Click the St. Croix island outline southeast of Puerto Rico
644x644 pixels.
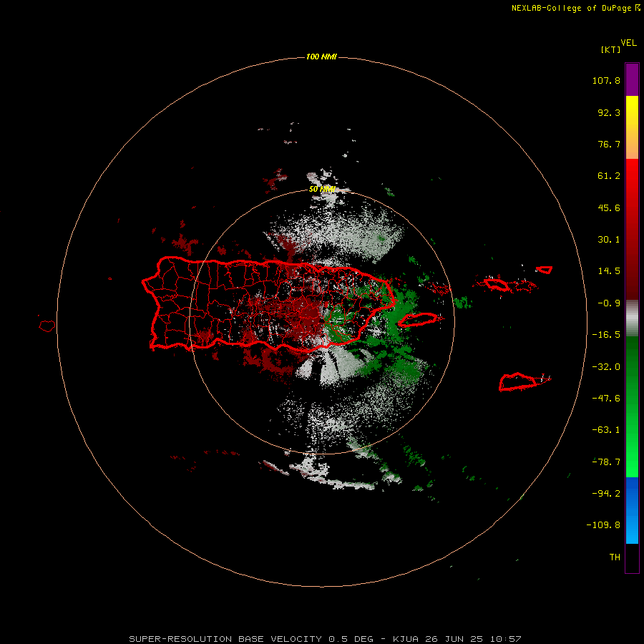(x=517, y=381)
